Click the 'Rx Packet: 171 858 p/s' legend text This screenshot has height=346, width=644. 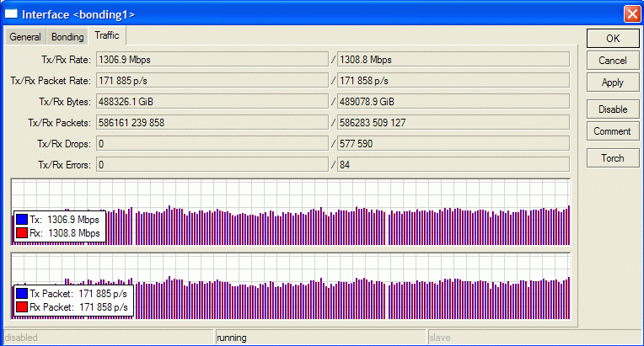click(x=79, y=307)
